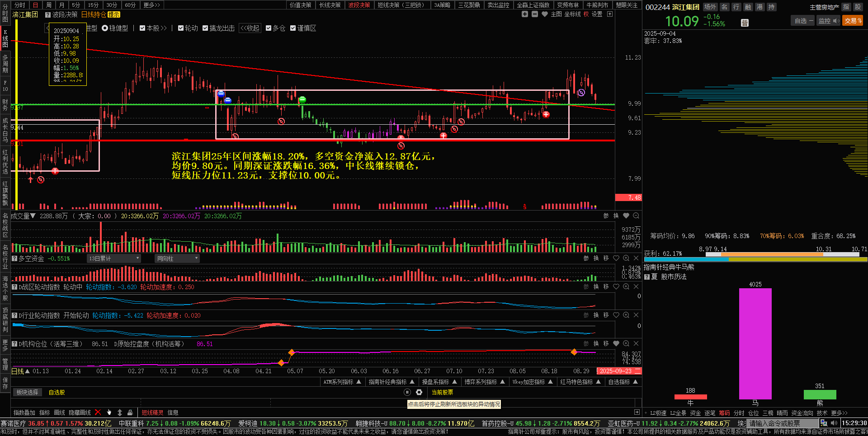Collapse options with <<收起 button

pyautogui.click(x=250, y=28)
